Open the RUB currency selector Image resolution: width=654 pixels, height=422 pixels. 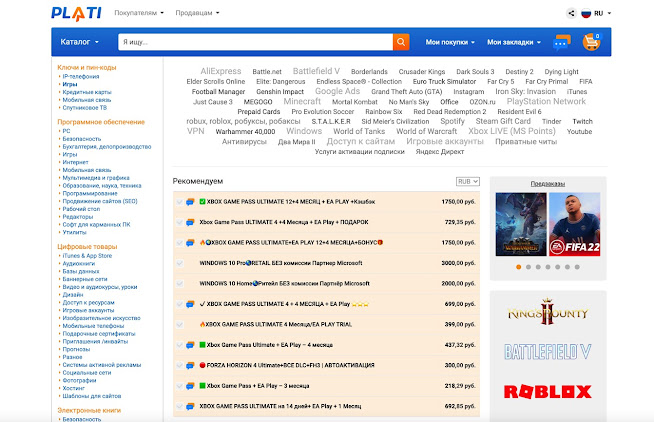tap(468, 181)
